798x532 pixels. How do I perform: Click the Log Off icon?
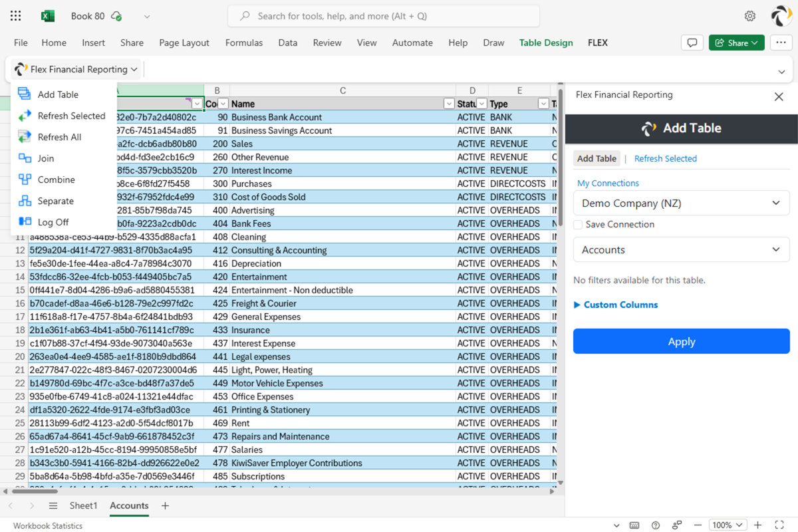point(24,222)
